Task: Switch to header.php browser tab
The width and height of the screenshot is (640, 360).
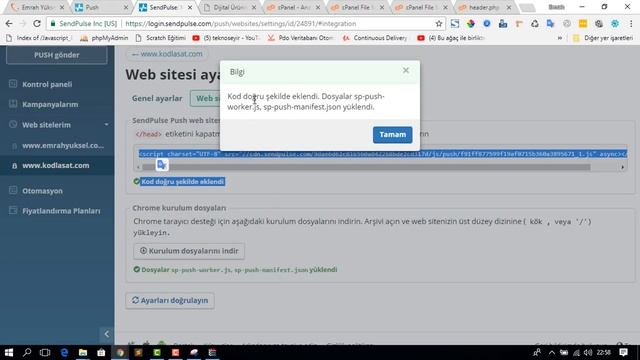Action: (484, 7)
